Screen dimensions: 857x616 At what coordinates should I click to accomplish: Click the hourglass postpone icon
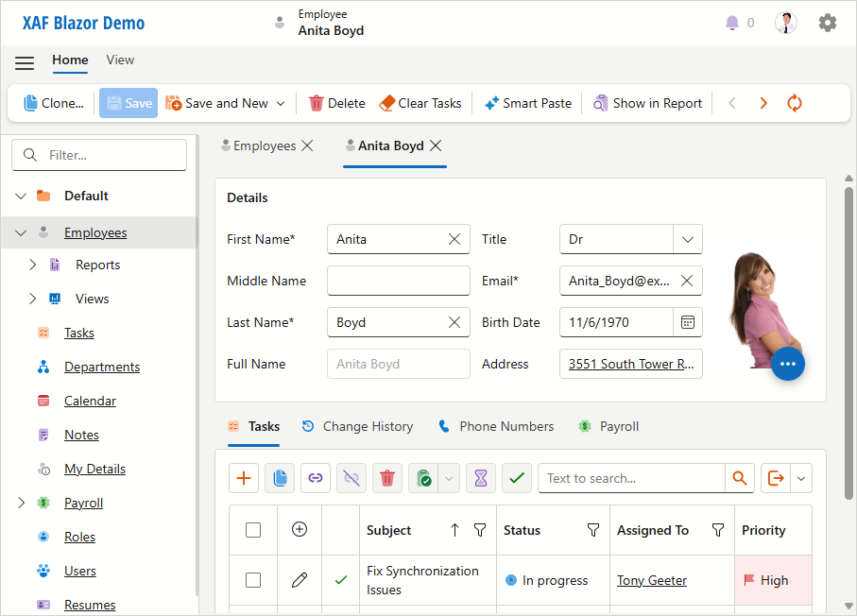(481, 478)
